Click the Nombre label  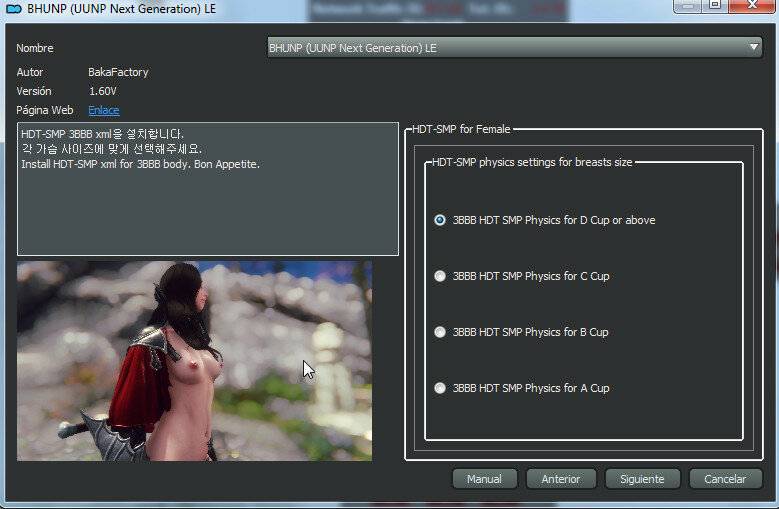pyautogui.click(x=35, y=48)
